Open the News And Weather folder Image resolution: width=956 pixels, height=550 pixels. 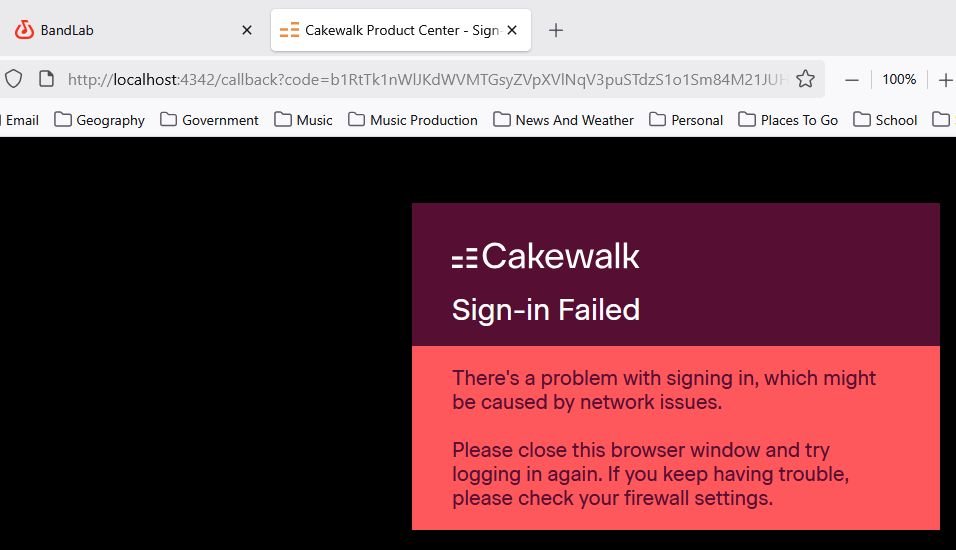tap(563, 120)
